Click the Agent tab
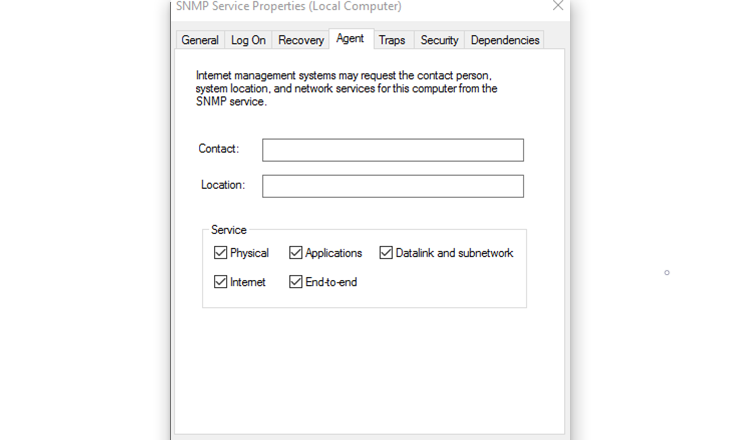750x440 pixels. pos(351,39)
